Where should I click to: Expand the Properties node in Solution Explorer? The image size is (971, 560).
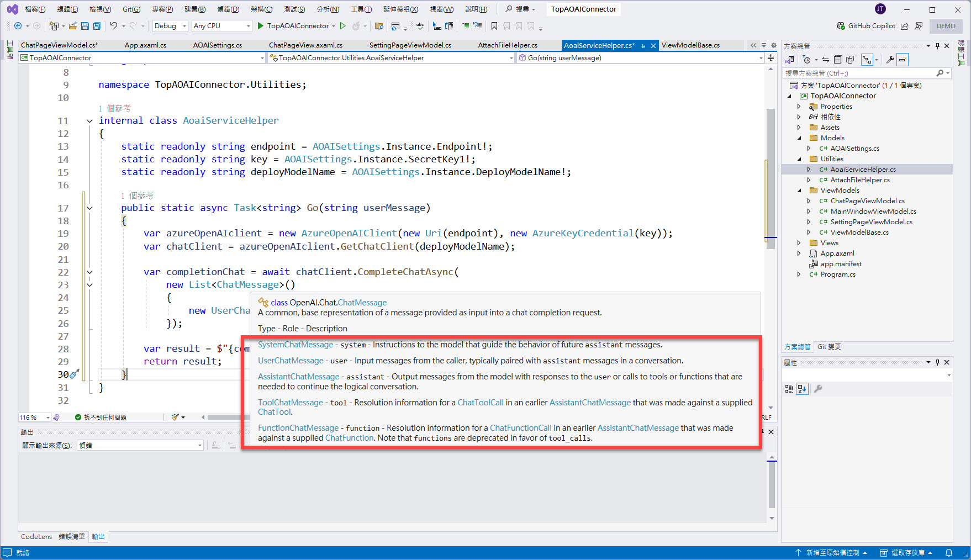[x=799, y=107]
